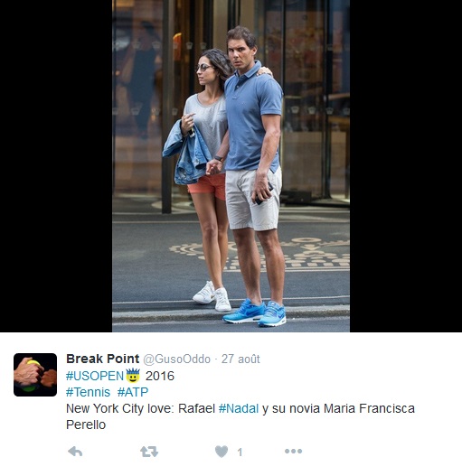
Task: Click the black area right of the photo
Action: click(406, 166)
